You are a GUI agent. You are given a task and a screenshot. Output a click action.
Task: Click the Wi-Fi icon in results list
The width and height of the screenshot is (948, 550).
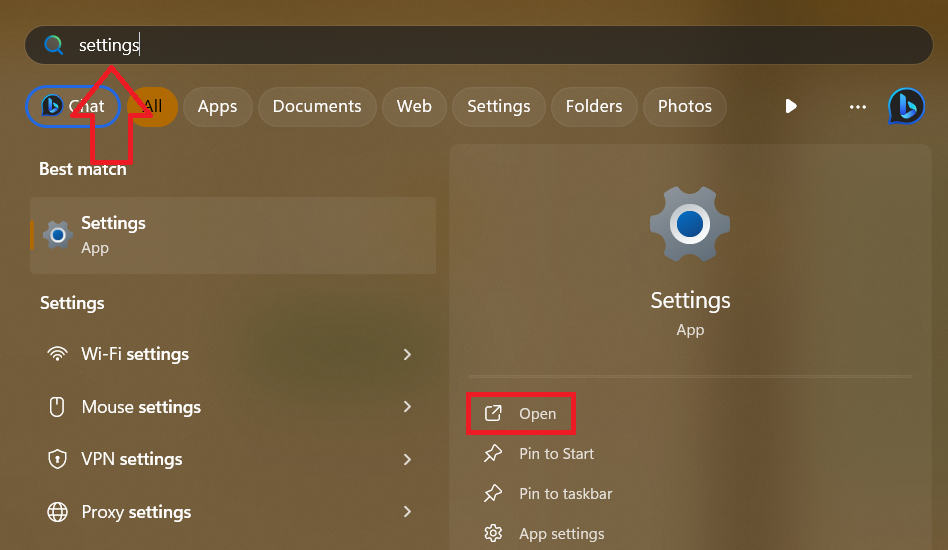[x=58, y=354]
